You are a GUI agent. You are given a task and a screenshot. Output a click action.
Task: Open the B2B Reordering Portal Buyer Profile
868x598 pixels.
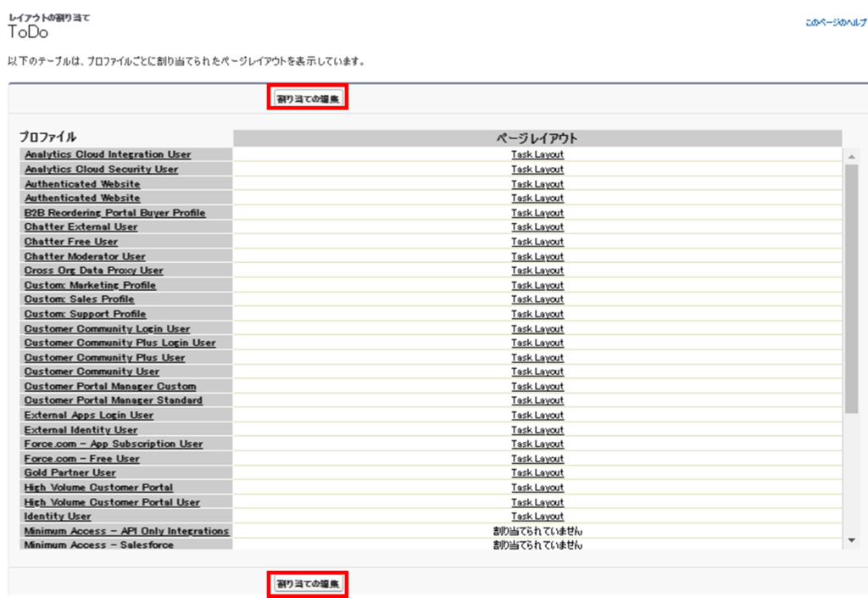tap(114, 213)
